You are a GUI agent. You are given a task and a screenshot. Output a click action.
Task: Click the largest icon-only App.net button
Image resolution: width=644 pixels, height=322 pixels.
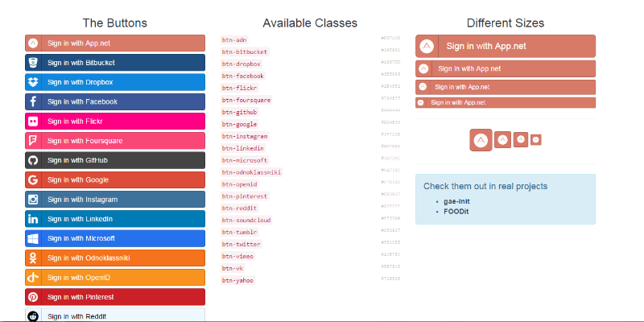(x=481, y=140)
